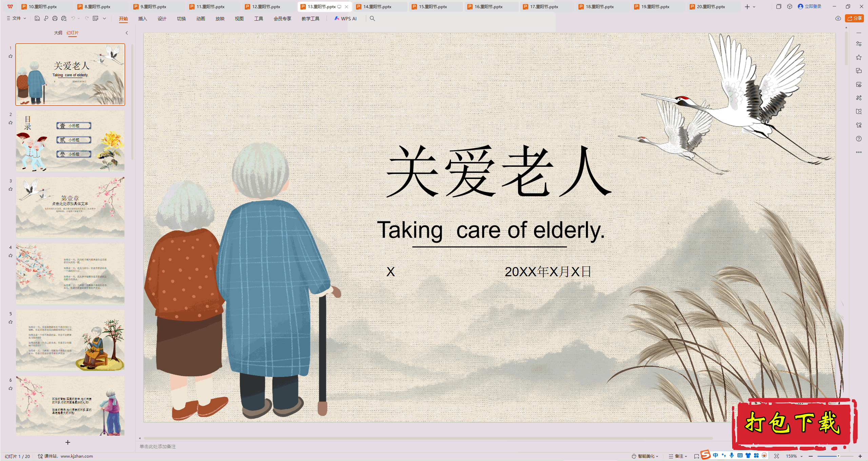
Task: Click the cloud sync icon near Share
Action: [x=838, y=18]
